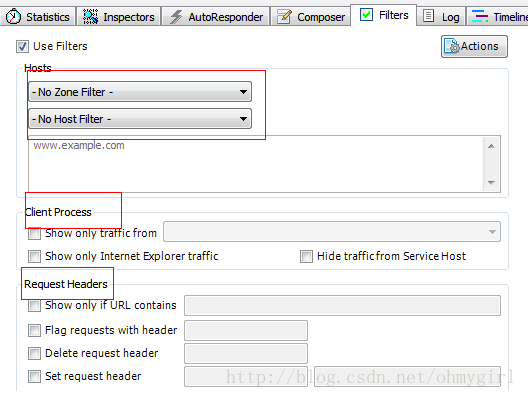
Task: Open the Log tab
Action: (x=441, y=17)
